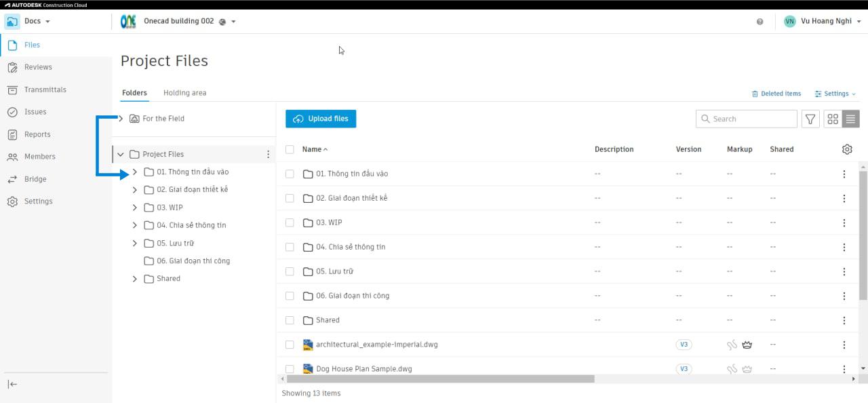Open more menu for 05. Lưu trữ row
868x403 pixels.
pos(844,271)
